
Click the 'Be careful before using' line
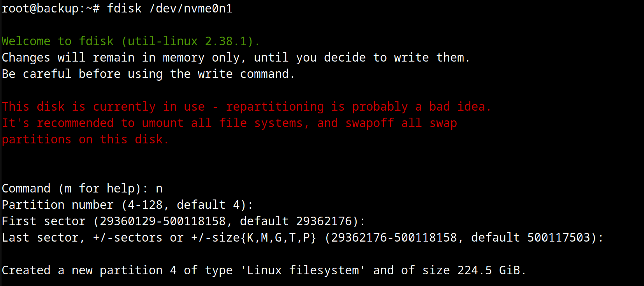click(148, 74)
